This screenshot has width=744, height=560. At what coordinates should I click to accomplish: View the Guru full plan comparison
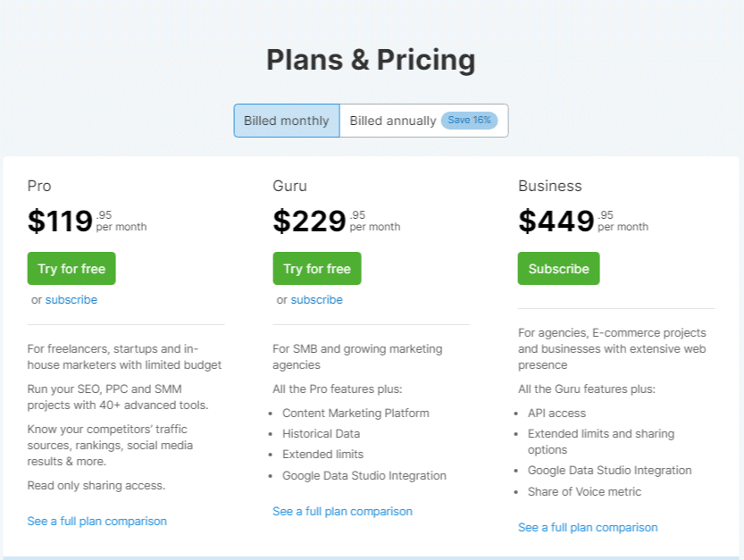(342, 512)
